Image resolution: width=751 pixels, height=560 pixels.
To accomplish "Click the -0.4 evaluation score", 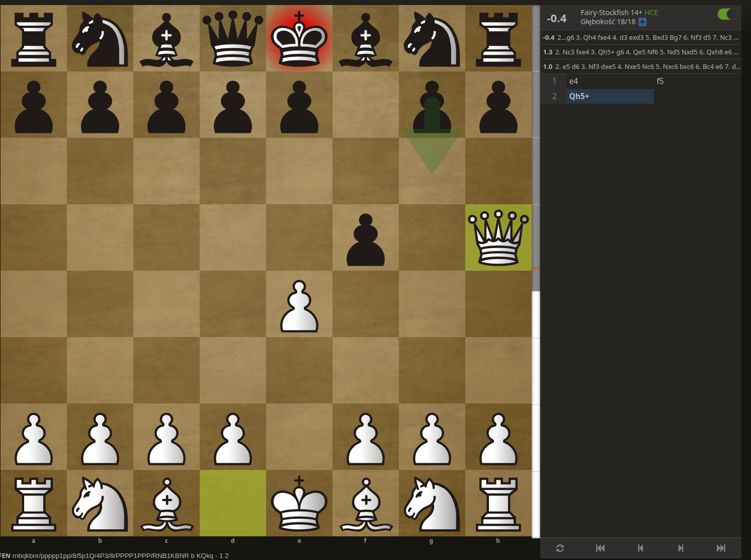I will [556, 19].
